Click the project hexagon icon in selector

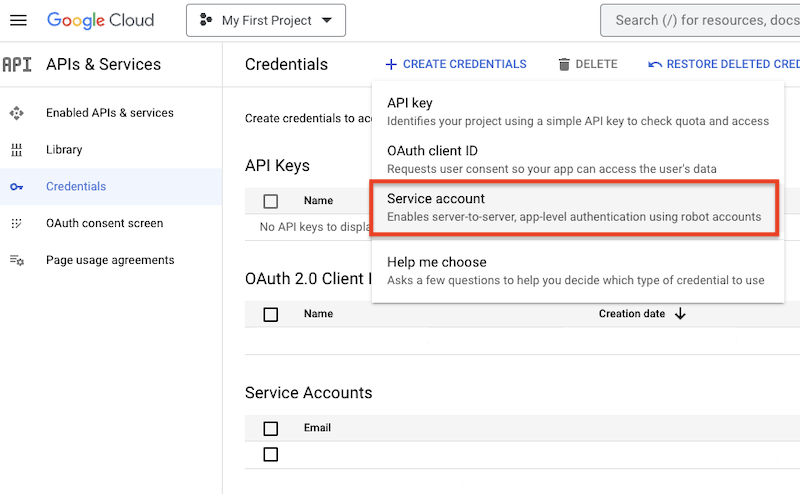coord(206,20)
